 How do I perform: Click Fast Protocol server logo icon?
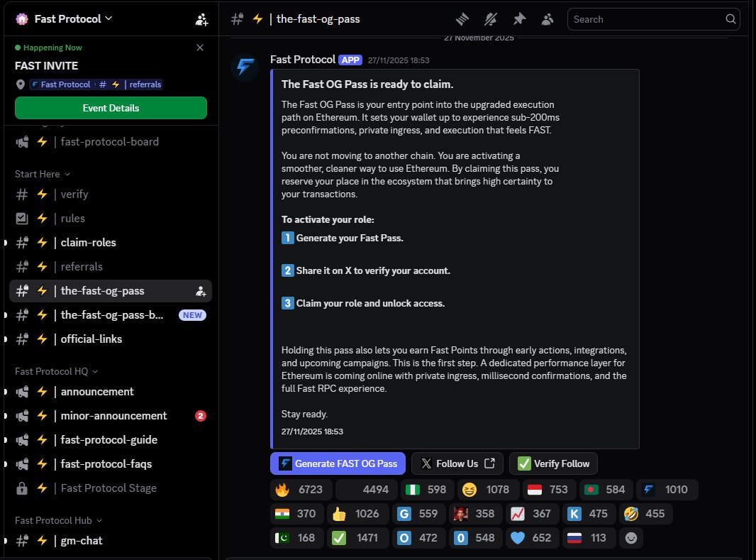pos(22,19)
